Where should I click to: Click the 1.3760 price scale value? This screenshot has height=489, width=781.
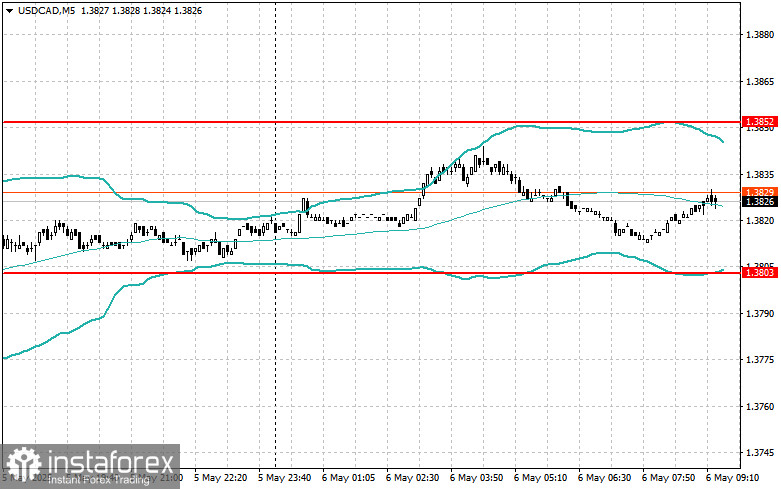(760, 407)
